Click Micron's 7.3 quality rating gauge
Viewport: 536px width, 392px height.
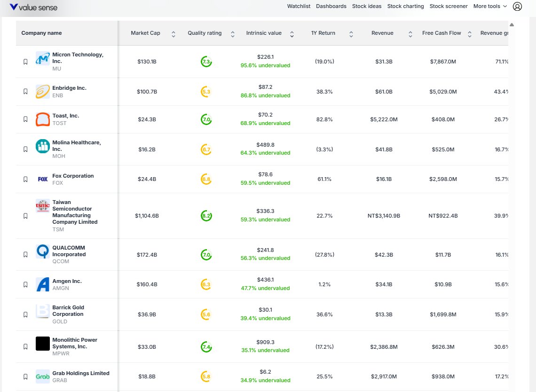pos(206,62)
